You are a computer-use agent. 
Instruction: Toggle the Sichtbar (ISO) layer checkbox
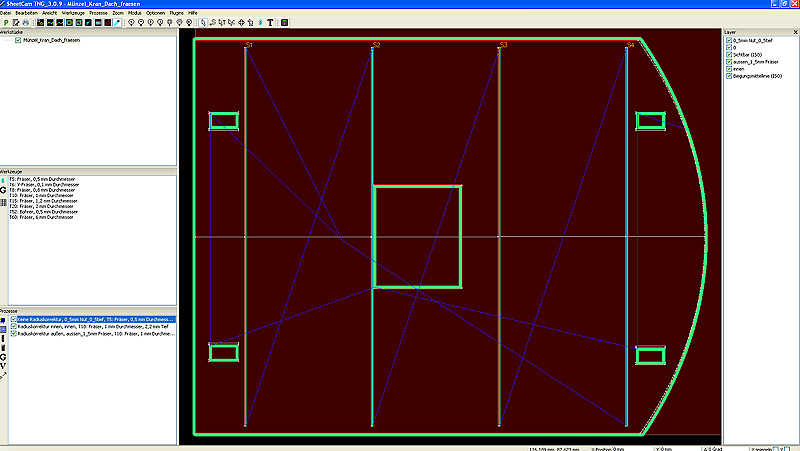(729, 54)
